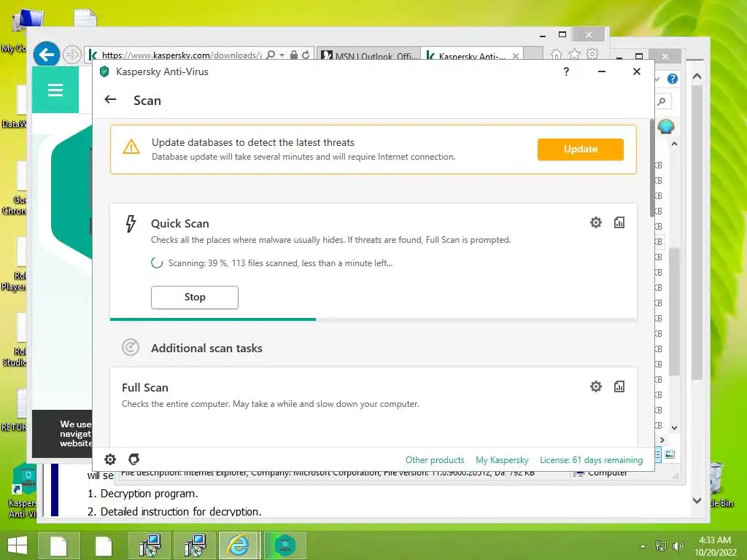Go back using the Scan page arrow

click(x=111, y=99)
